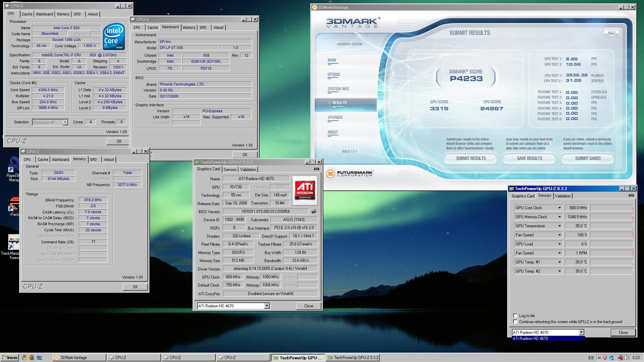
Task: Click SUBMIT SAVED button
Action: (x=588, y=158)
